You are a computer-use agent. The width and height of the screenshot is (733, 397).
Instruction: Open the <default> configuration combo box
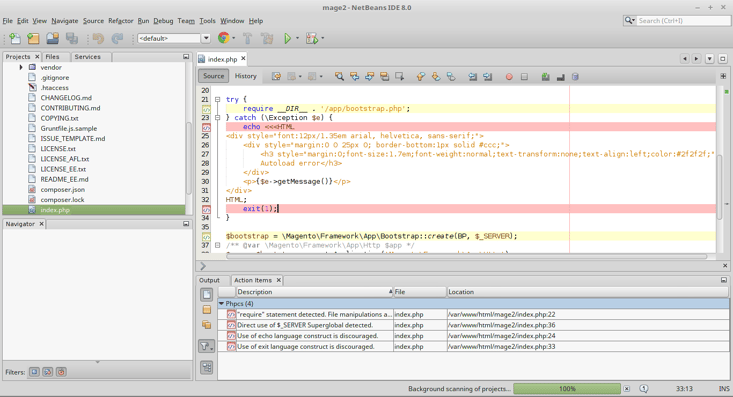pos(174,38)
